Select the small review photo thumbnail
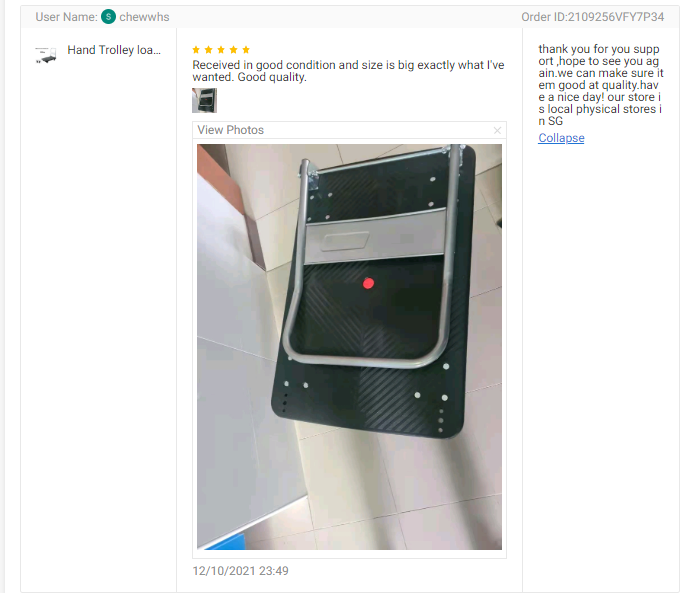The image size is (695, 593). coord(204,100)
